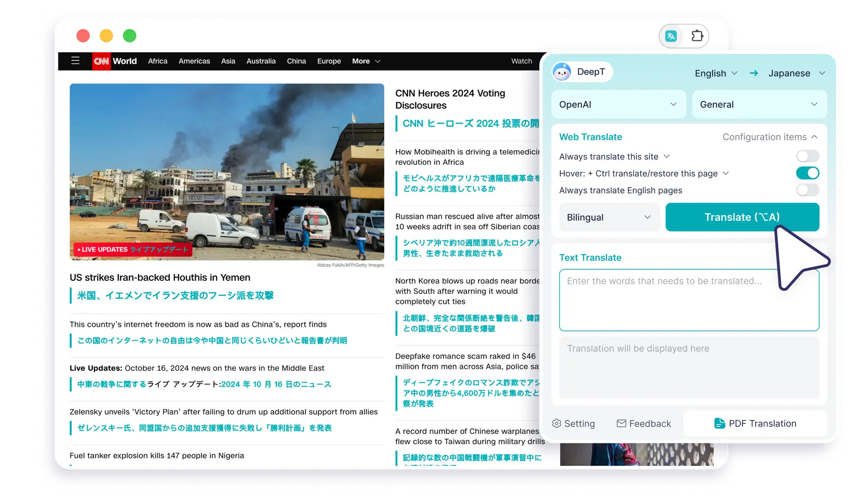
Task: Enable Always translate this site toggle
Action: point(807,156)
